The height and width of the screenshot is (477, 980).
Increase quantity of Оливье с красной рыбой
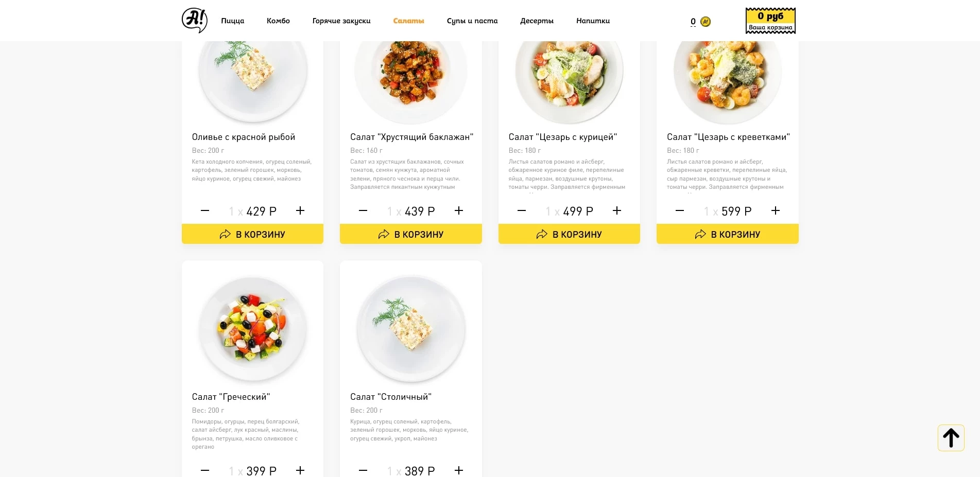coord(300,211)
